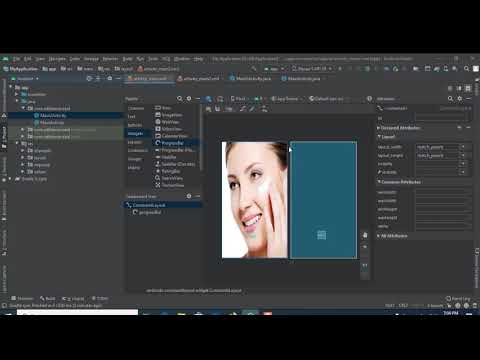This screenshot has height=360, width=480.
Task: Click the infer constraints wand icon
Action: 252,109
